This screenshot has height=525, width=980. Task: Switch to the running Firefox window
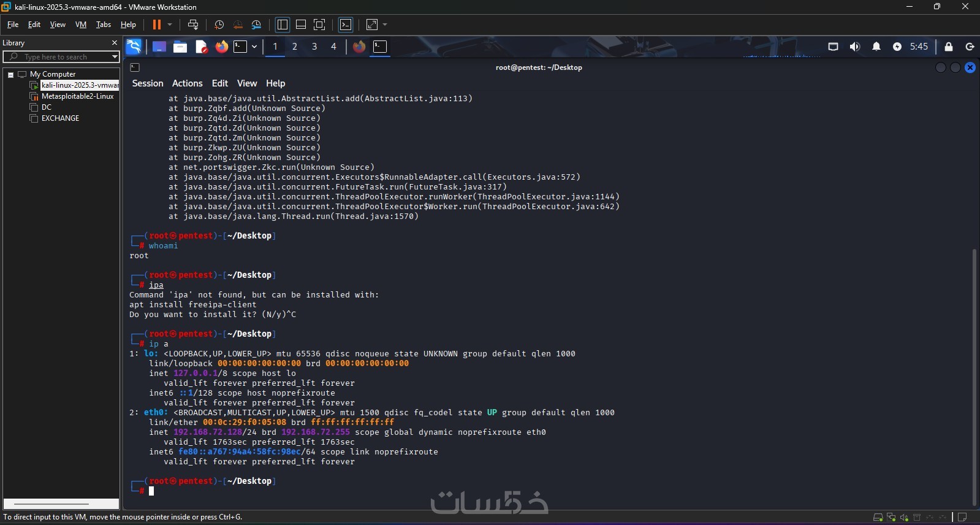pos(359,47)
